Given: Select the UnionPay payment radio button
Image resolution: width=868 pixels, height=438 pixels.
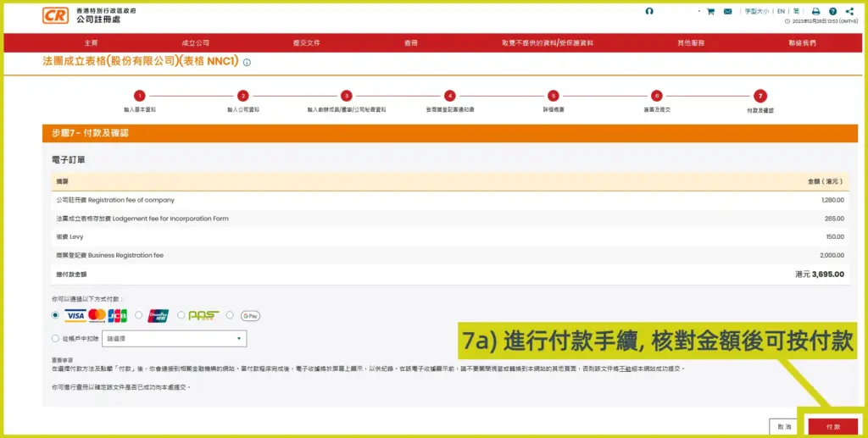Looking at the screenshot, I should (139, 315).
